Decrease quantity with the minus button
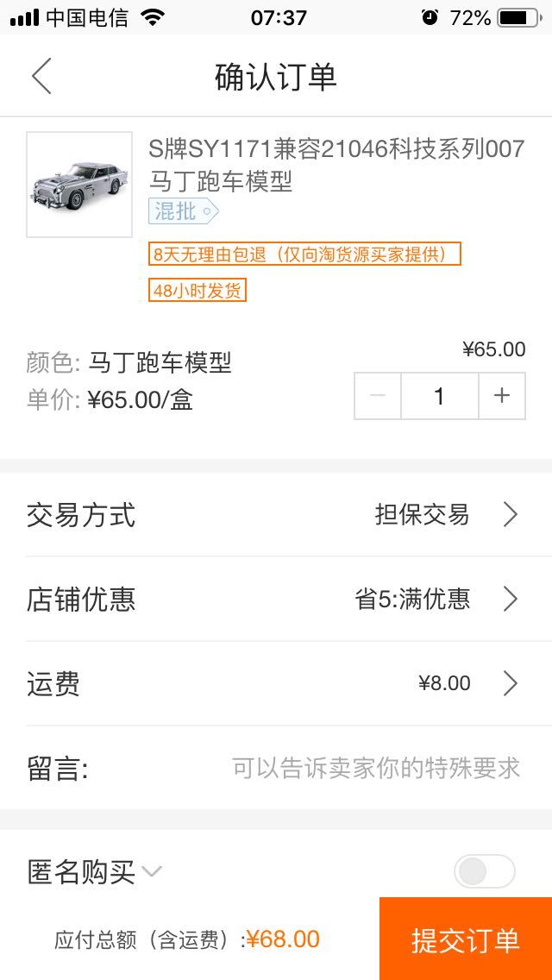The height and width of the screenshot is (980, 552). pyautogui.click(x=378, y=396)
